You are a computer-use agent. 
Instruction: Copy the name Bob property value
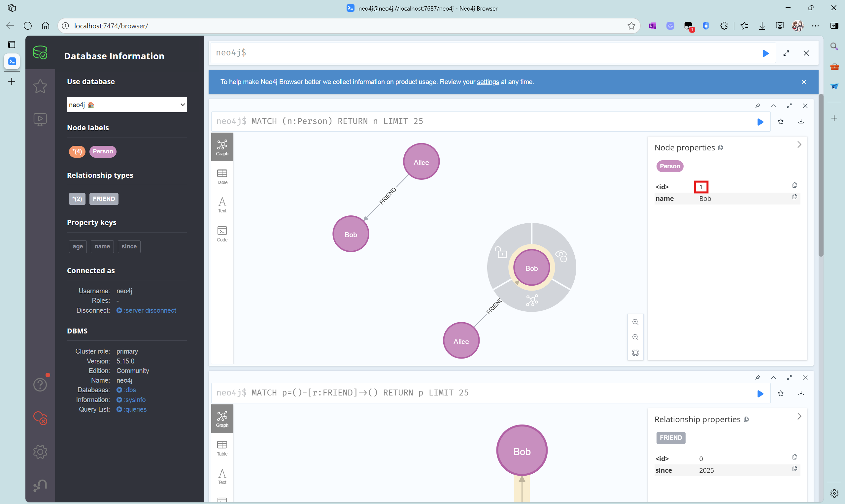click(794, 197)
